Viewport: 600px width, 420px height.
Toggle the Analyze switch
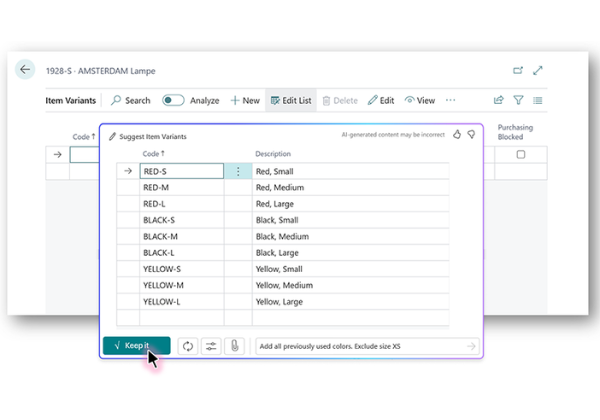tap(173, 100)
